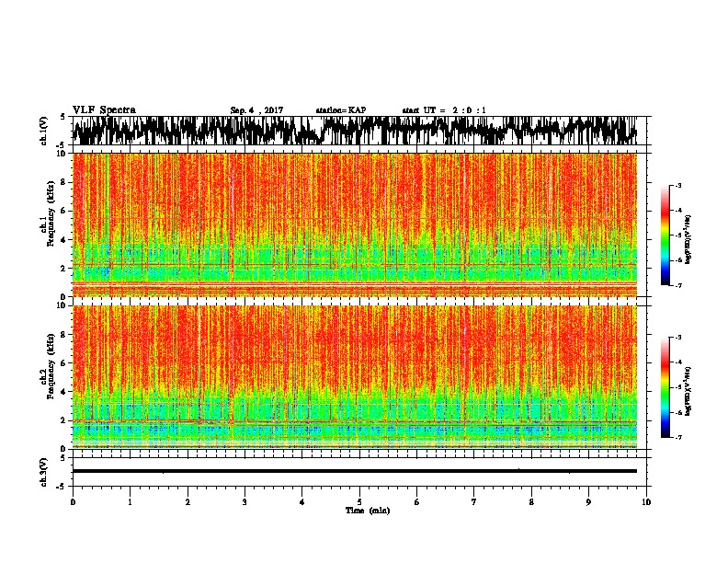Screen dimensions: 728x563
Task: Click the "6" tick on the time axis
Action: click(417, 502)
